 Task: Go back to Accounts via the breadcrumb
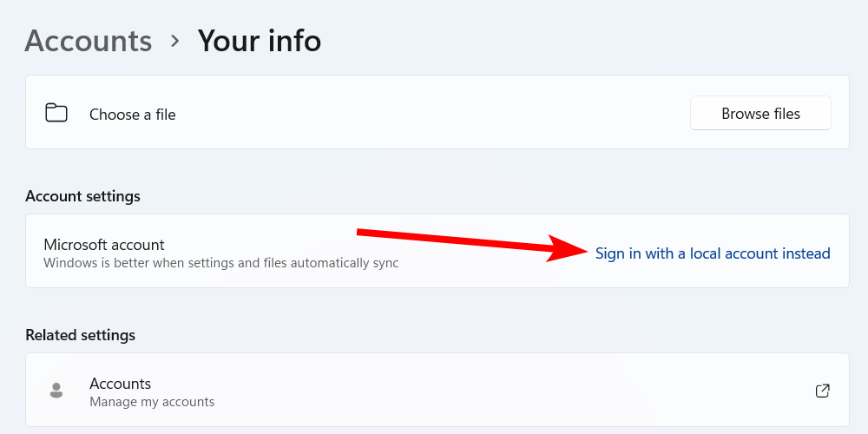click(89, 41)
